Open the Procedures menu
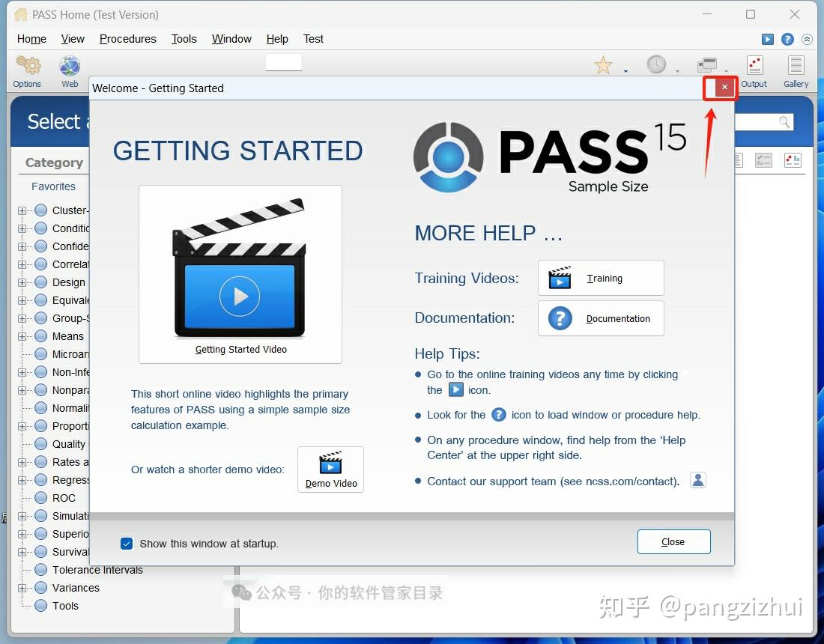 pos(127,39)
